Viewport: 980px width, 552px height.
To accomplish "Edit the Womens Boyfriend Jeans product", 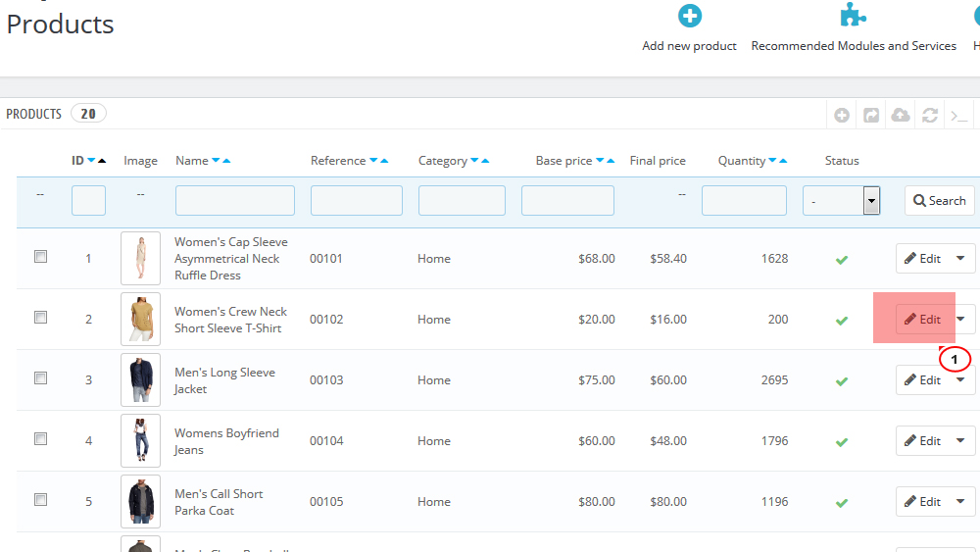I will pos(922,440).
